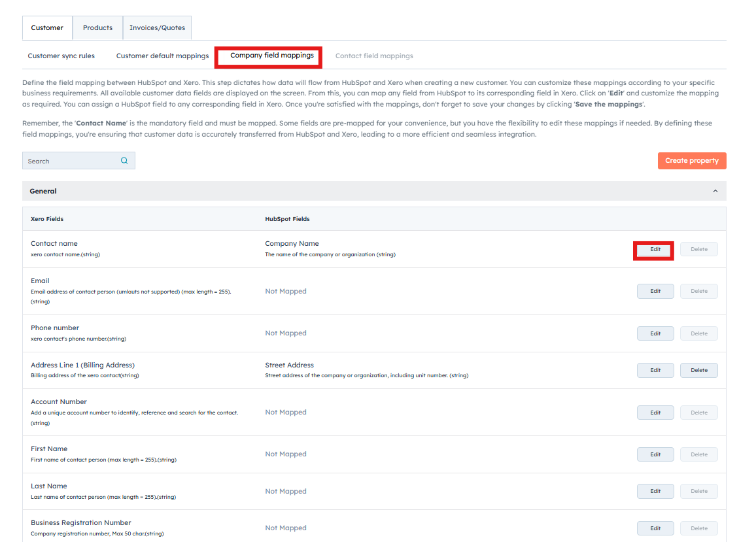Click Address Line 1 (Billing Address) label

pyautogui.click(x=83, y=365)
